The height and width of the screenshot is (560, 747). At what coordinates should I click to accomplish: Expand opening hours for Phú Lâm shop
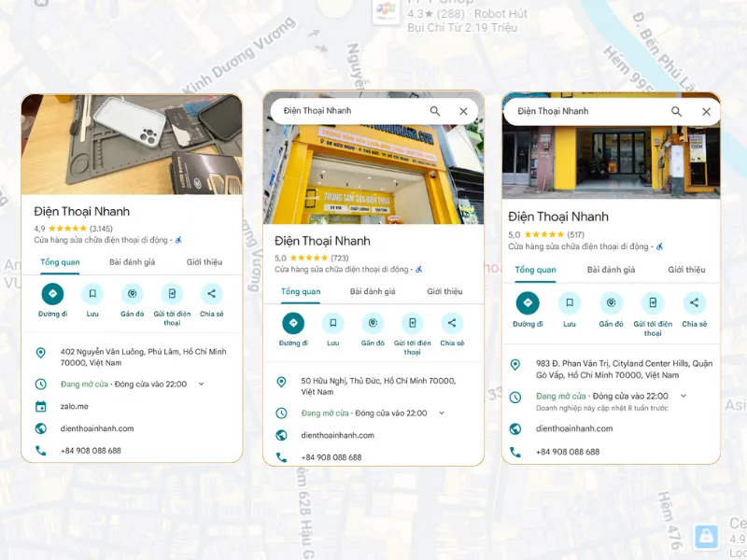coord(201,384)
